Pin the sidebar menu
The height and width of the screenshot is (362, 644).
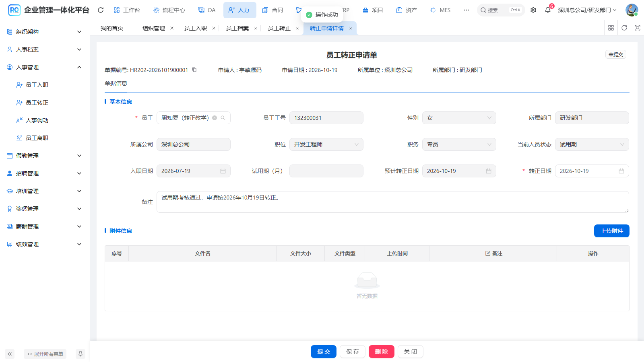pos(80,354)
